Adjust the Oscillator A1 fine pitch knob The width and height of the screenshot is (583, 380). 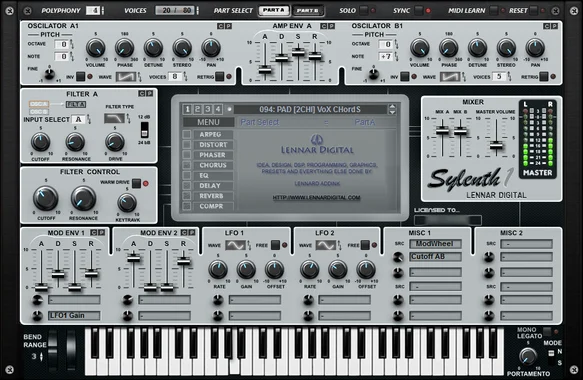[49, 74]
